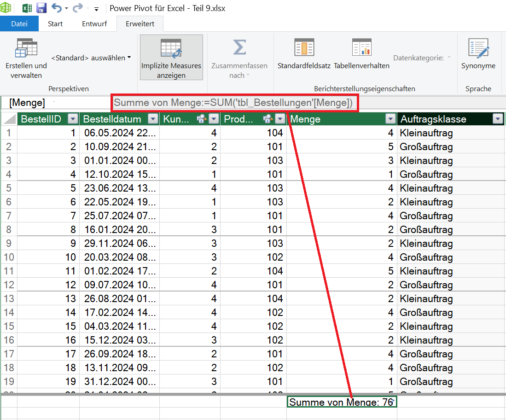
Task: Click the Zusammenfassen nach sigma icon
Action: tap(239, 47)
